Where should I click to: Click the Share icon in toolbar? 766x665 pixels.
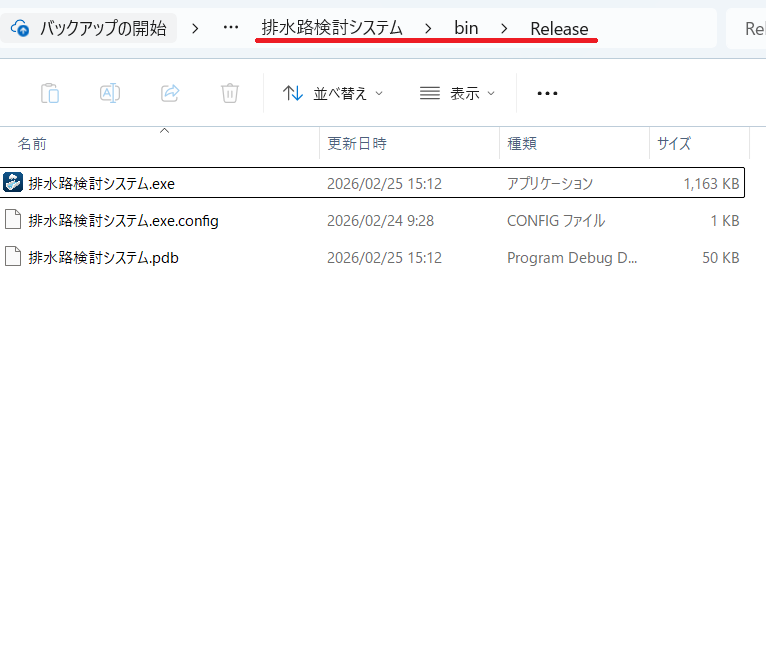pos(170,93)
